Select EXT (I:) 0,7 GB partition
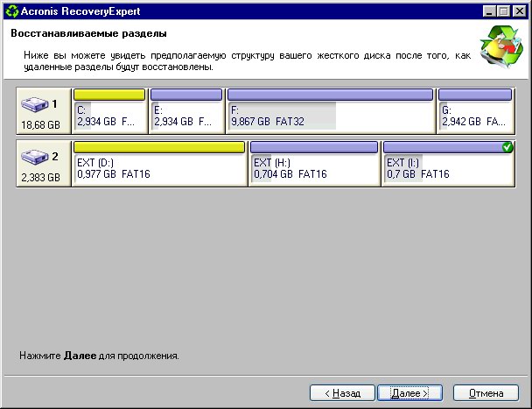532x409 pixels. (x=447, y=169)
